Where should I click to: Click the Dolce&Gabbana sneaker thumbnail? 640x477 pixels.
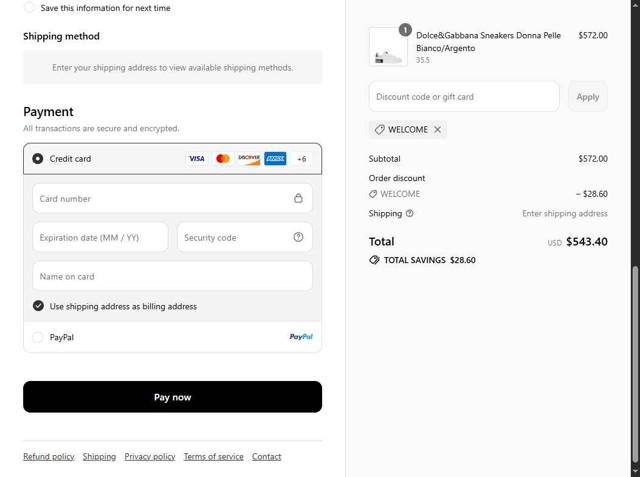[x=388, y=47]
